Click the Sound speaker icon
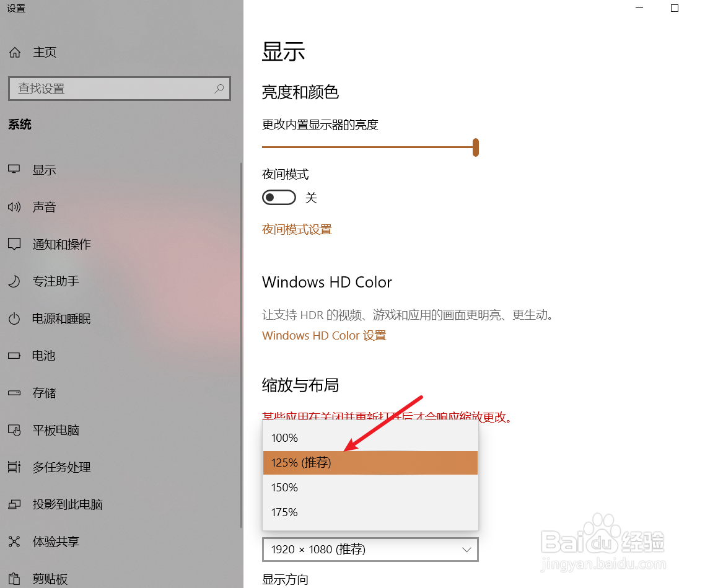The height and width of the screenshot is (588, 705). (14, 207)
